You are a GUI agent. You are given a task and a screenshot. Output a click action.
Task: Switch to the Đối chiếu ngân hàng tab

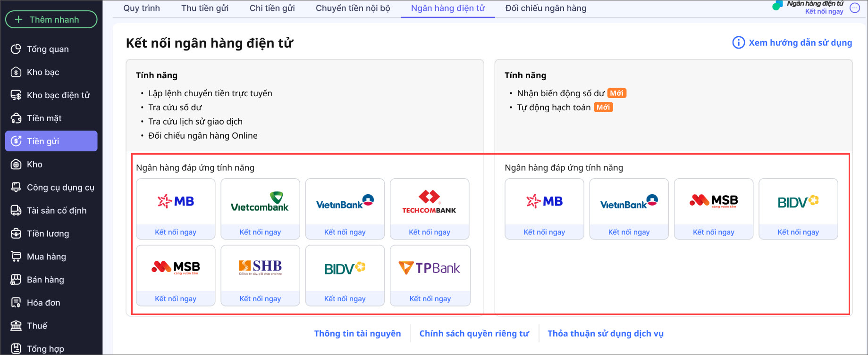click(546, 8)
